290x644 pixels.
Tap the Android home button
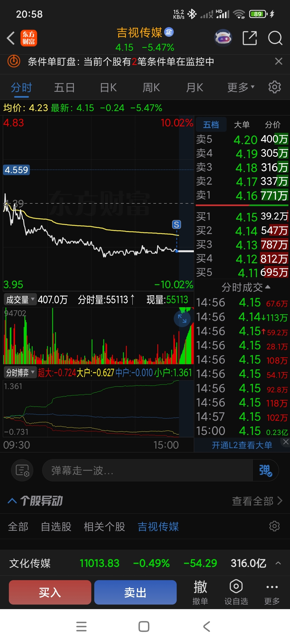pos(144,627)
